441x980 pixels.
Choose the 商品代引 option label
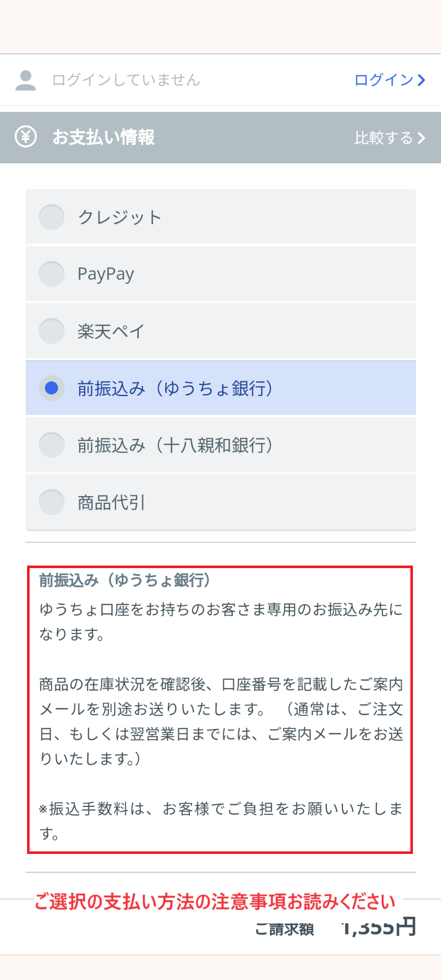point(111,503)
